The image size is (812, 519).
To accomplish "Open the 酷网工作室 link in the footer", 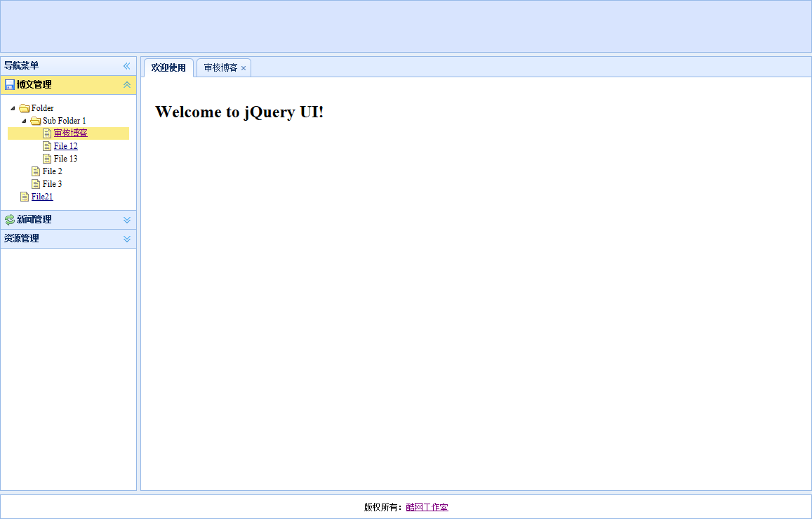I will 426,506.
